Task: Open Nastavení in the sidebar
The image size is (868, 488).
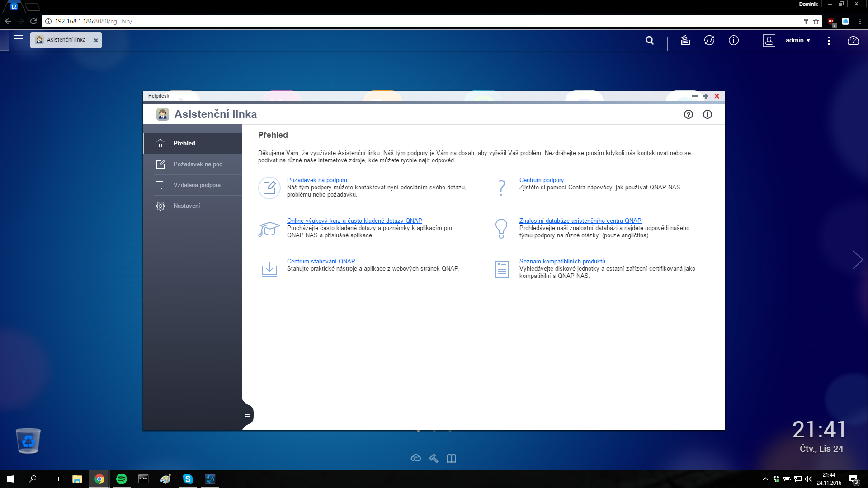Action: tap(186, 206)
